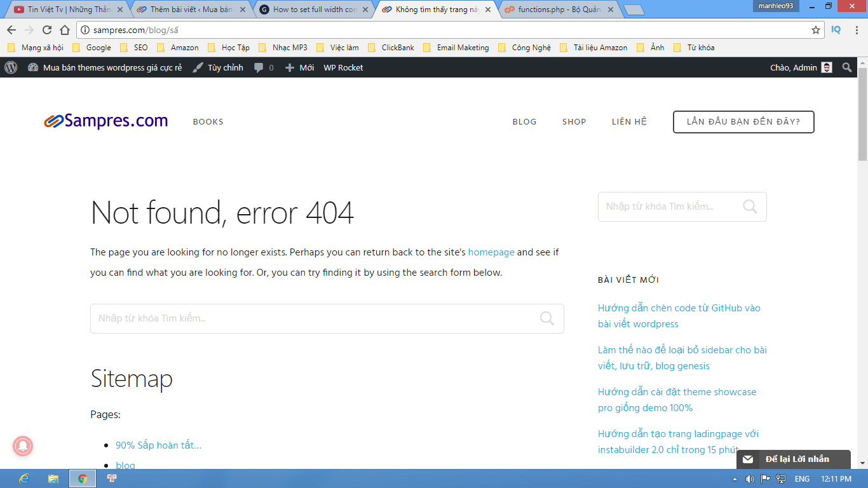Open File Explorer from the taskbar
868x488 pixels.
coord(53,478)
